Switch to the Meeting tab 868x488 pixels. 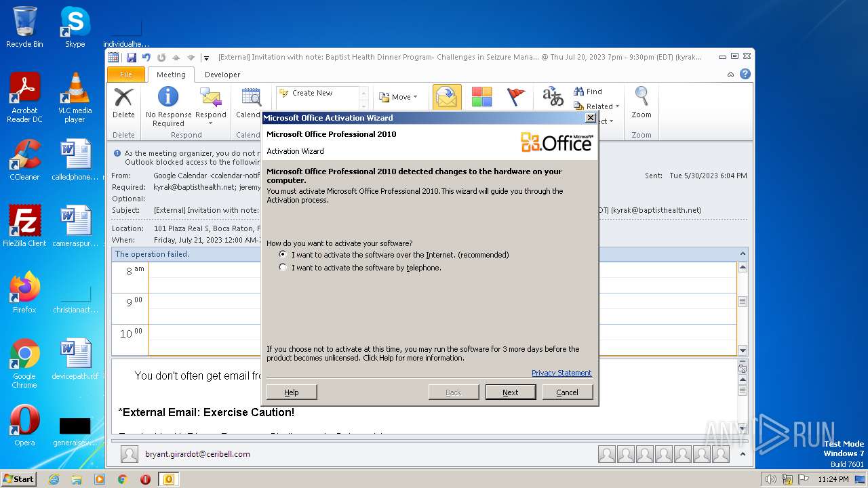click(x=171, y=75)
